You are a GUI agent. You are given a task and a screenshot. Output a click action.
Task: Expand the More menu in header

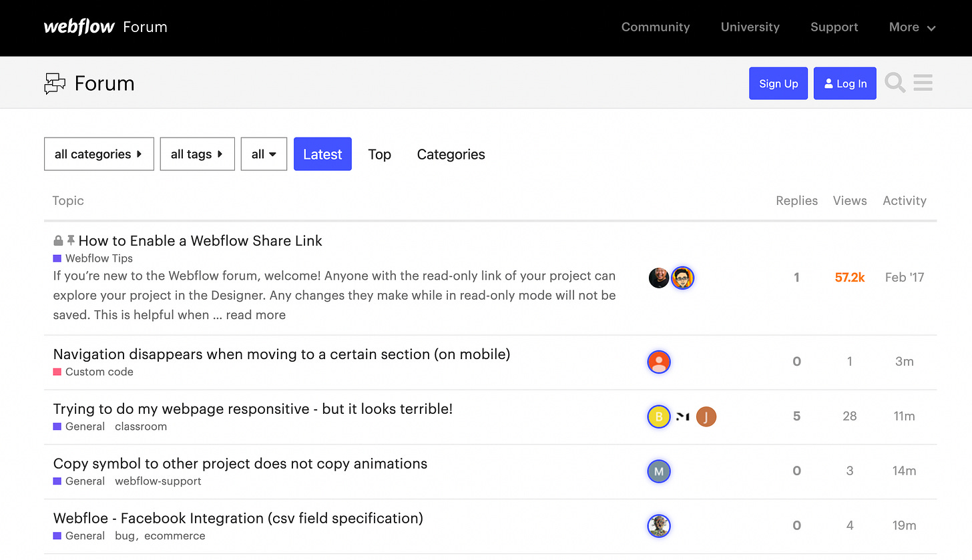(912, 27)
